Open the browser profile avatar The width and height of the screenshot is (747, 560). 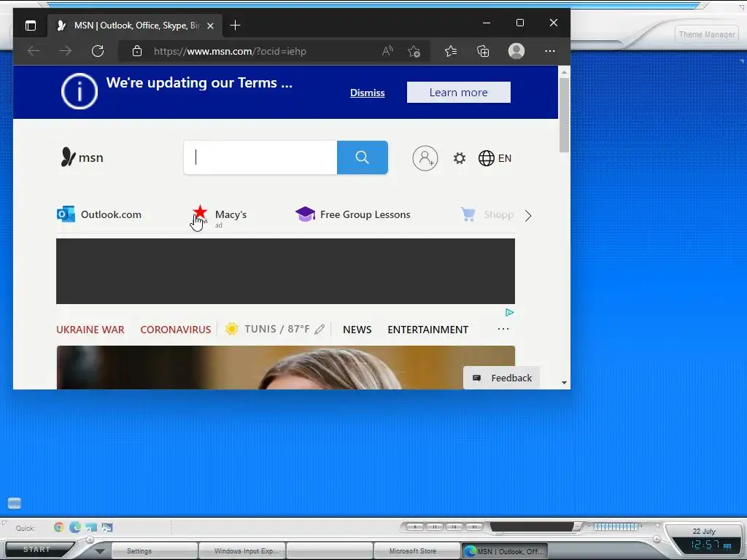[516, 51]
